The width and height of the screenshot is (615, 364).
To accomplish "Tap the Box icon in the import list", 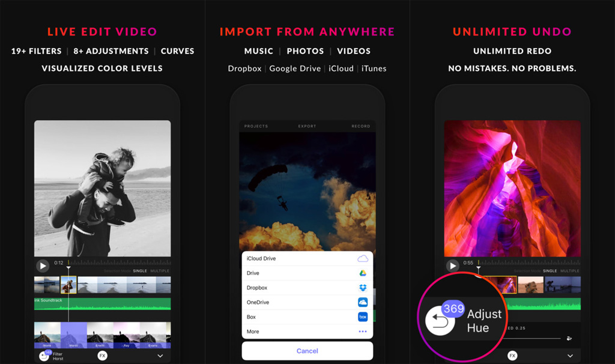I will [362, 317].
